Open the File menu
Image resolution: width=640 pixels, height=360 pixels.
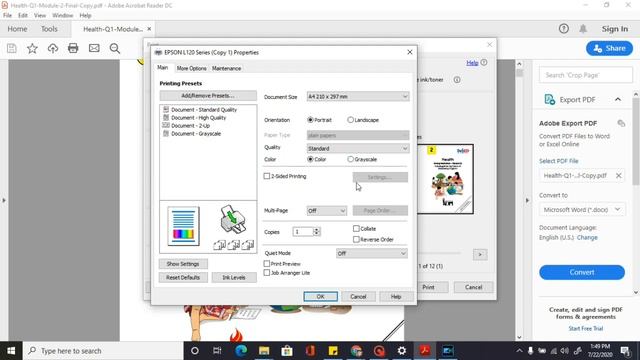[7, 16]
